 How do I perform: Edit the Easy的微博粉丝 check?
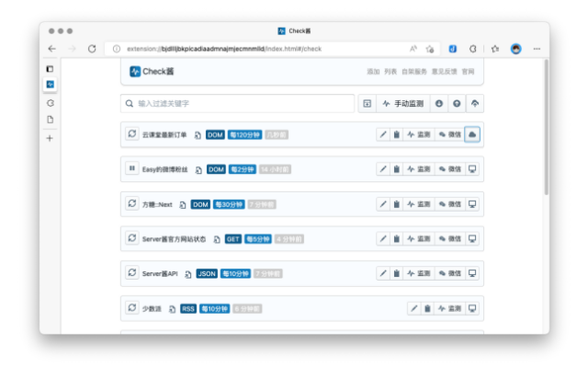pos(383,169)
